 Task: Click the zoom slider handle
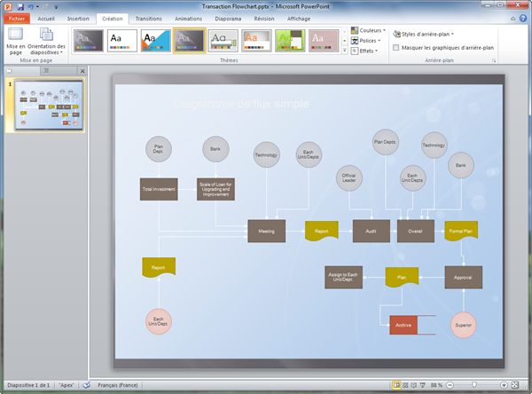click(474, 384)
